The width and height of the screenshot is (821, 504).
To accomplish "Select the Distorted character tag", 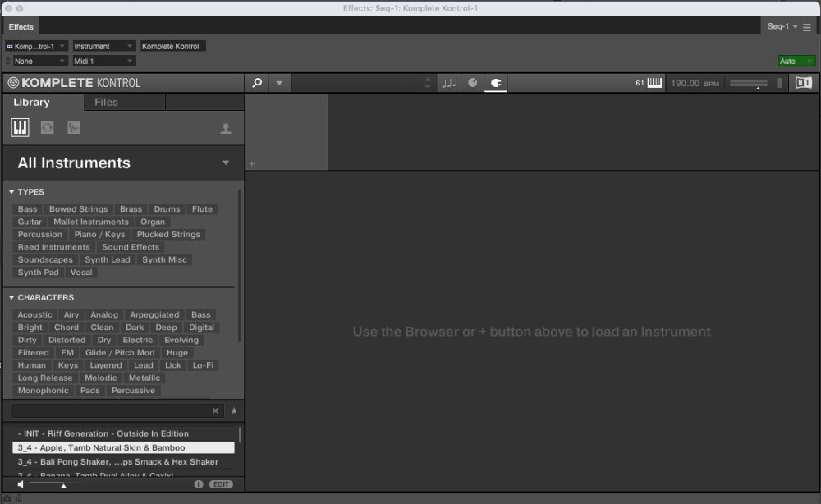I will pyautogui.click(x=67, y=340).
